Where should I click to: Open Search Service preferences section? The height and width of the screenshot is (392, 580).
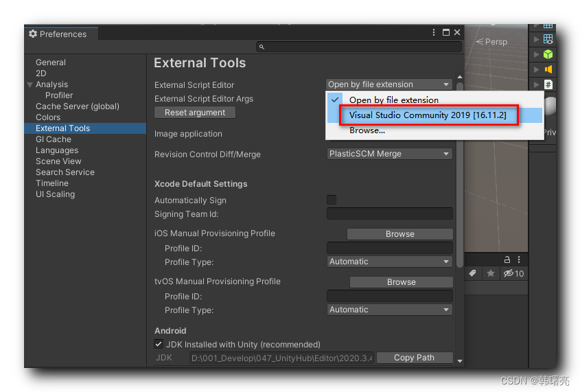coord(65,172)
